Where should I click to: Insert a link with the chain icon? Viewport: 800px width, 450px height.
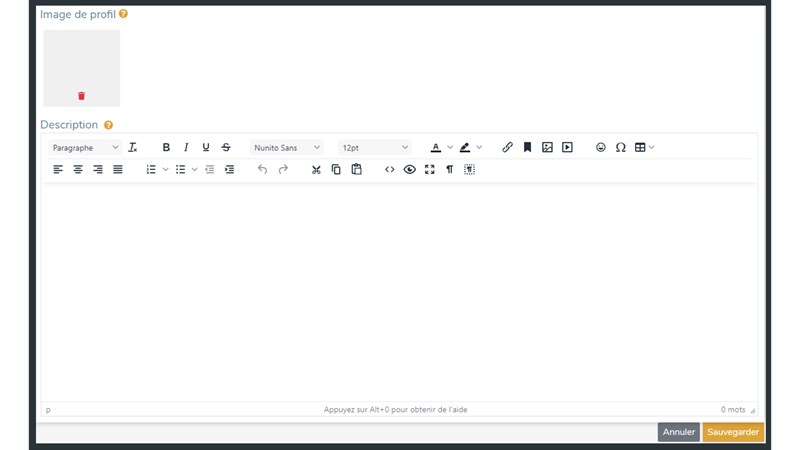click(507, 147)
